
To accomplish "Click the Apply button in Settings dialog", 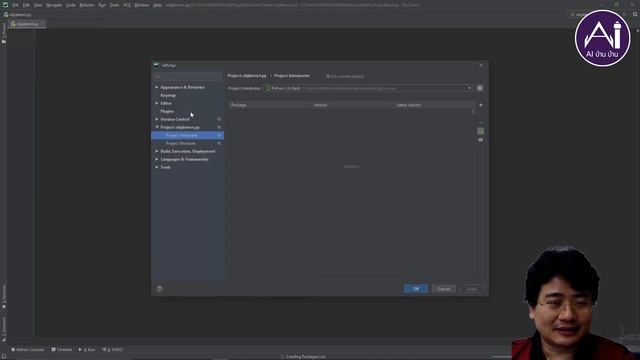I will [472, 289].
